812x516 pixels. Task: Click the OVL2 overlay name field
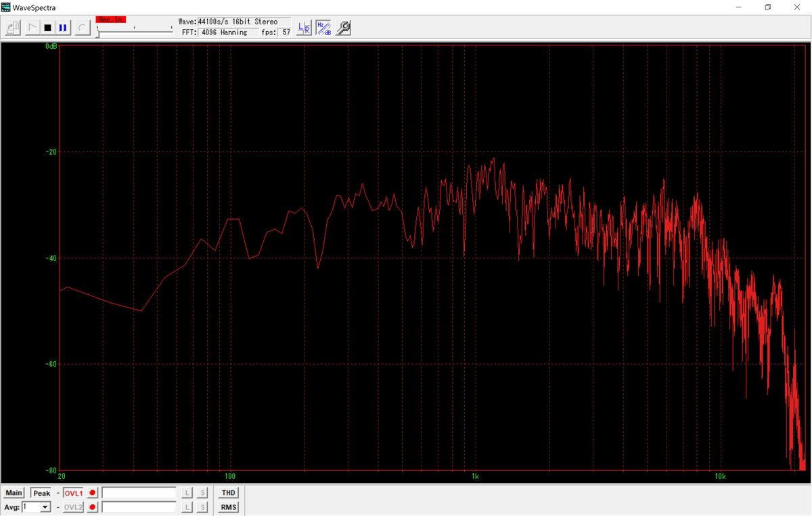click(139, 507)
